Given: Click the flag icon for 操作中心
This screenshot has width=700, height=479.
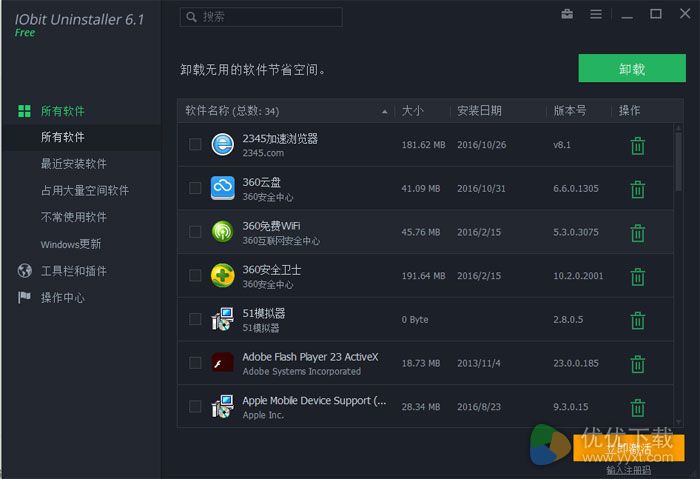Looking at the screenshot, I should [x=24, y=297].
